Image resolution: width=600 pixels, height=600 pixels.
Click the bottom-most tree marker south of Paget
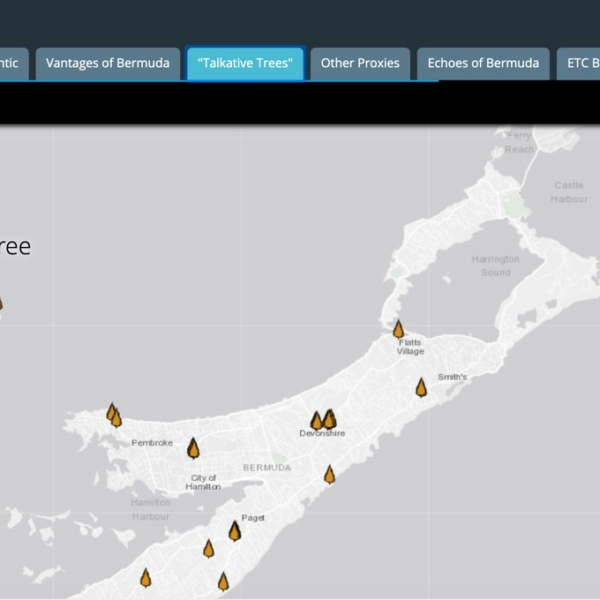(x=223, y=581)
